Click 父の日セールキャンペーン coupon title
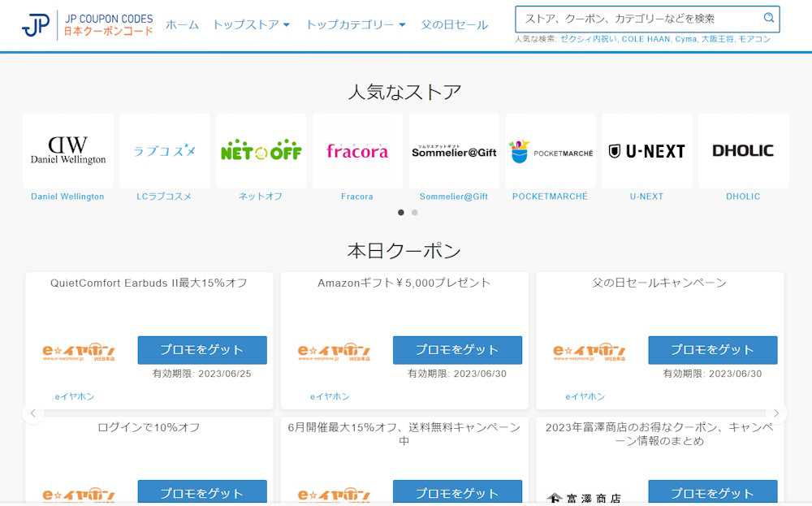 (x=659, y=283)
